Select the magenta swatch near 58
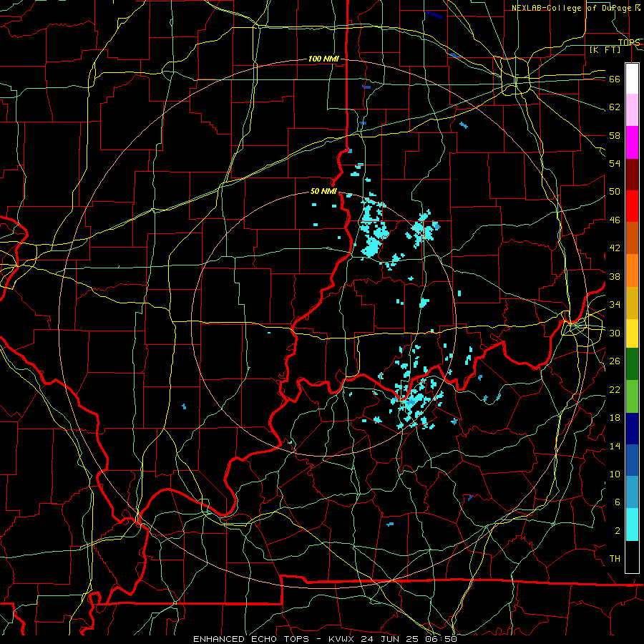 click(632, 142)
